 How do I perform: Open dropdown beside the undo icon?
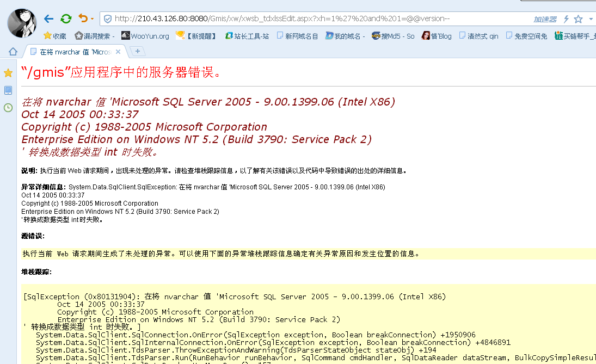tap(92, 18)
